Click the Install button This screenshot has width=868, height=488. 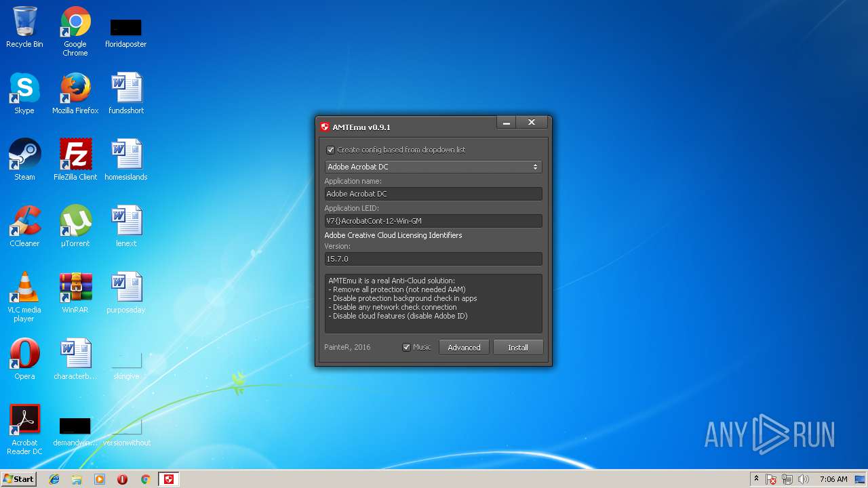coord(518,347)
